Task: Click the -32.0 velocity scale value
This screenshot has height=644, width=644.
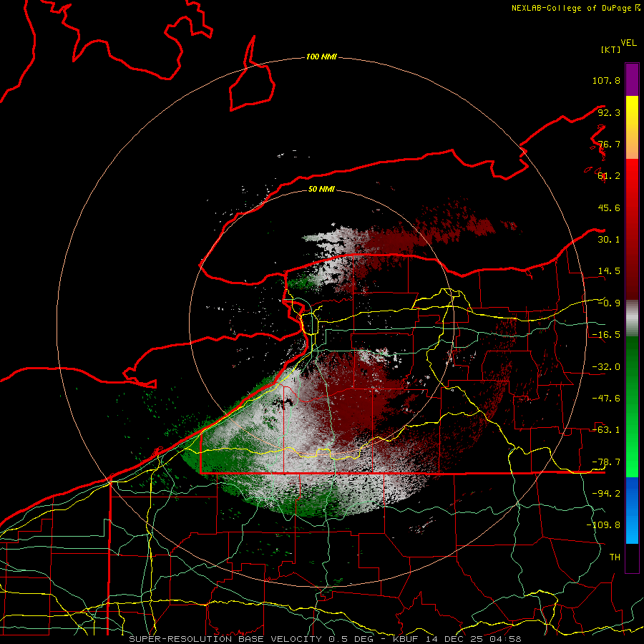Action: click(606, 367)
